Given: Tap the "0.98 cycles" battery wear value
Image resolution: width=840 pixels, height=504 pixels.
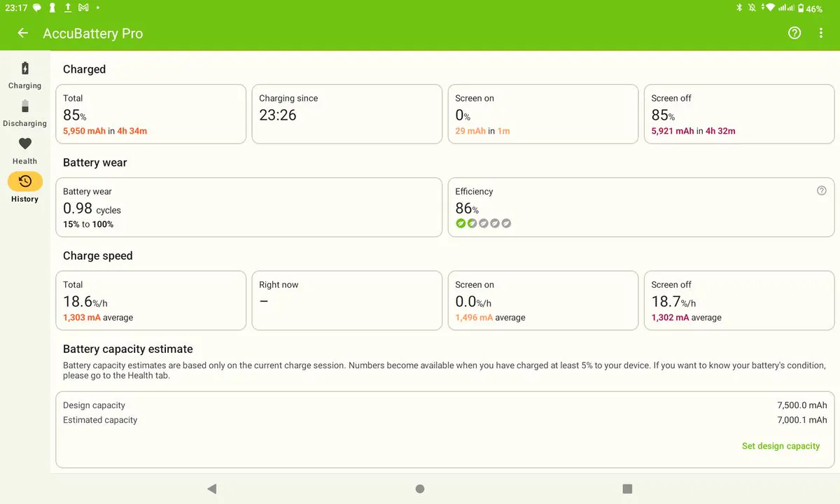Looking at the screenshot, I should [x=92, y=209].
